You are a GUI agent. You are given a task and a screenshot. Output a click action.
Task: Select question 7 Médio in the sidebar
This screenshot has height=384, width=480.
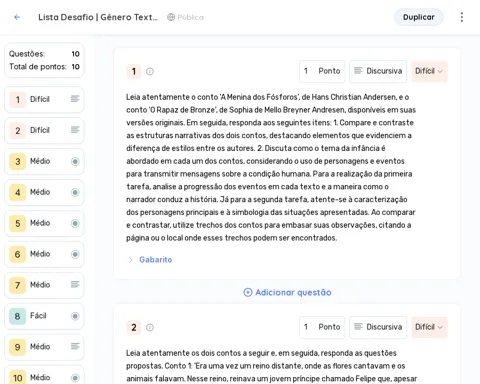[44, 285]
